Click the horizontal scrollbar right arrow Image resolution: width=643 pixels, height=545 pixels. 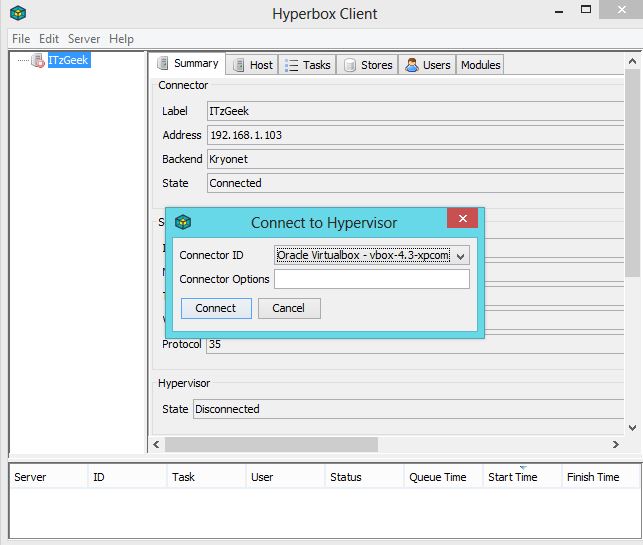(616, 445)
